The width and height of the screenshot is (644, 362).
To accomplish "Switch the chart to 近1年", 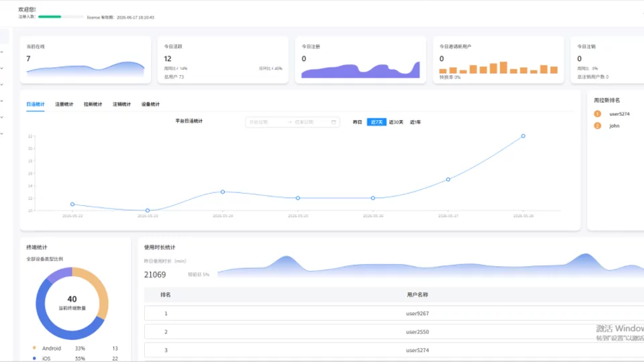I will point(415,122).
